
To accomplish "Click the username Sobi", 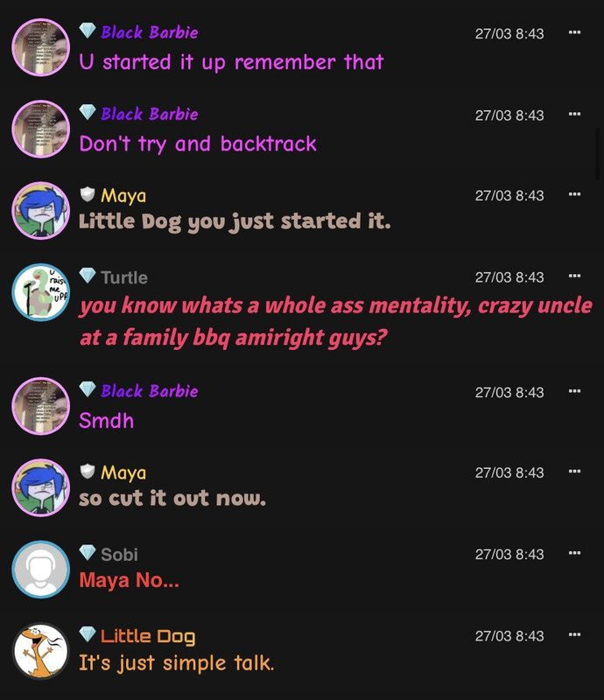I will [x=119, y=555].
